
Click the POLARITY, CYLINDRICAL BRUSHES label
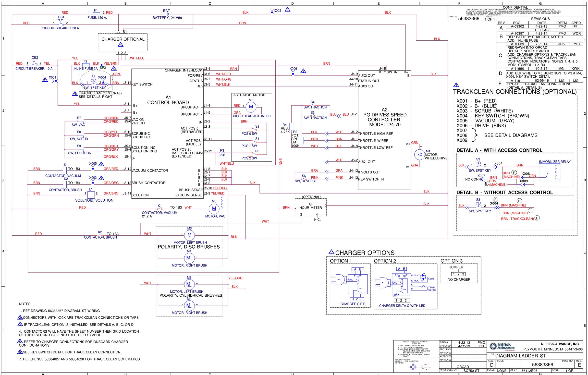coord(191,295)
